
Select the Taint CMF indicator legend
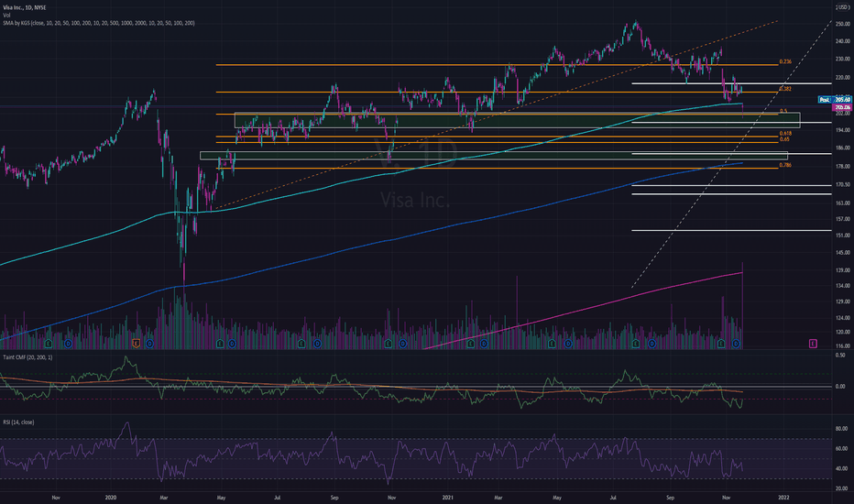pyautogui.click(x=27, y=357)
